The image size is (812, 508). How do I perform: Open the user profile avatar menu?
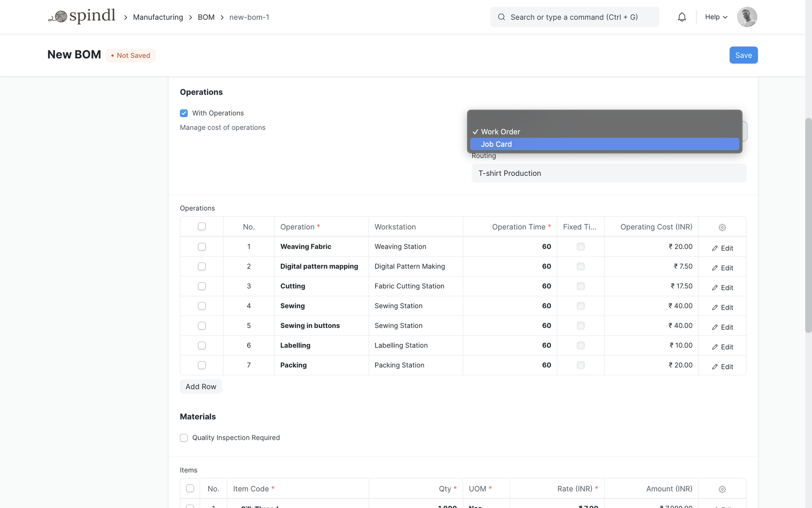pos(747,17)
